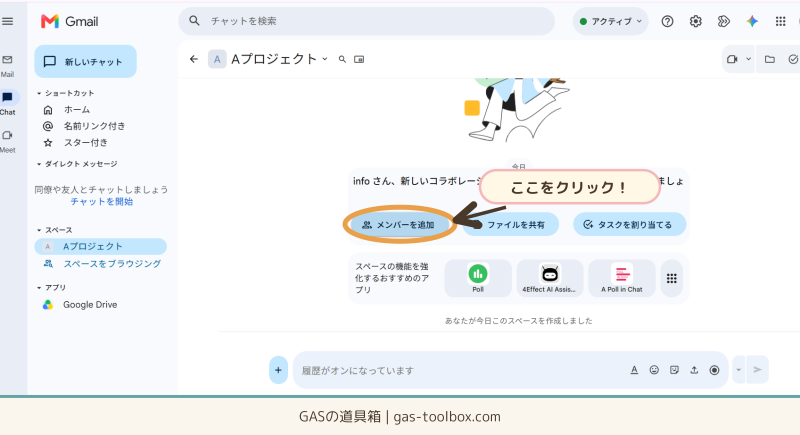Open 名前リンク付き mentions shortcut

pyautogui.click(x=94, y=126)
